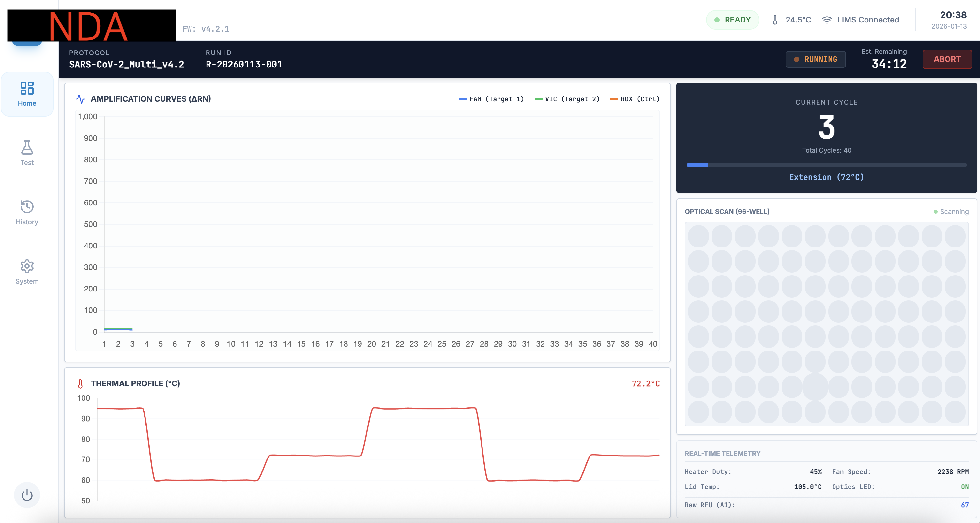The image size is (980, 523).
Task: Click the Raw RFU (A1) value 67
Action: 964,505
